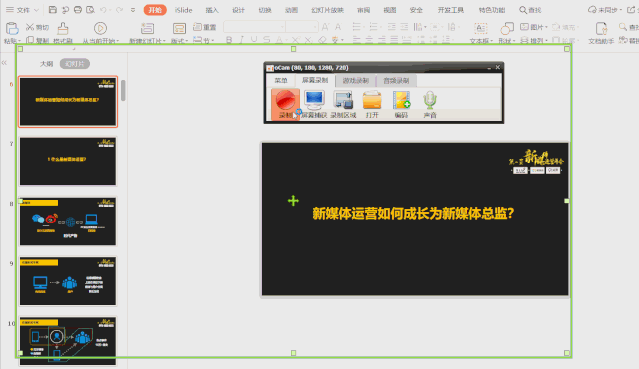
Task: Click the 新建幻灯片 new slide icon
Action: 147,28
